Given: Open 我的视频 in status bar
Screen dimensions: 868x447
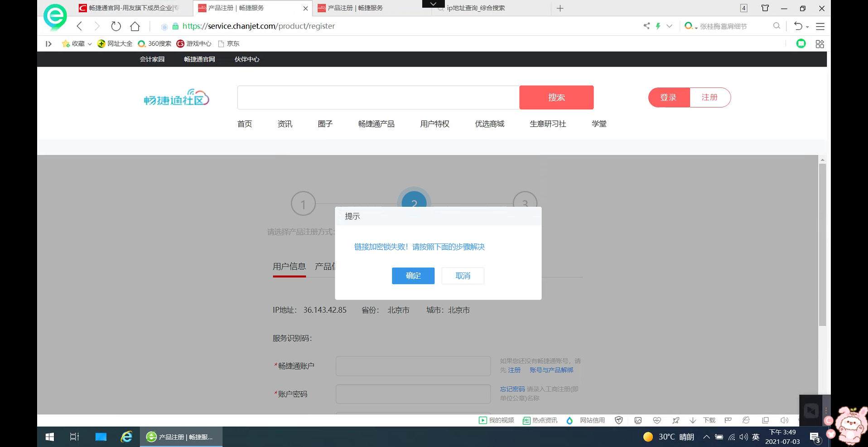Looking at the screenshot, I should pyautogui.click(x=497, y=420).
